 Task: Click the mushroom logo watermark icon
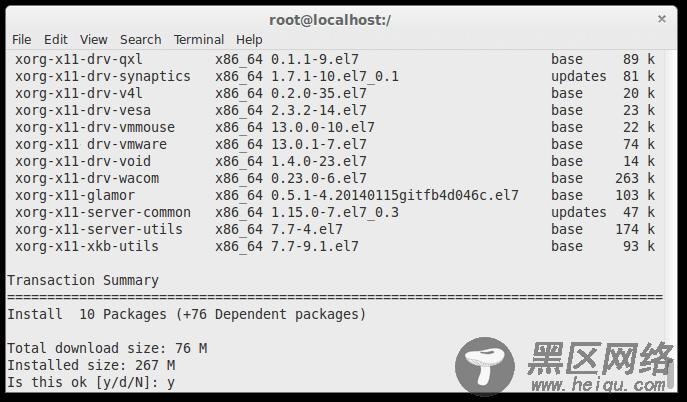485,366
